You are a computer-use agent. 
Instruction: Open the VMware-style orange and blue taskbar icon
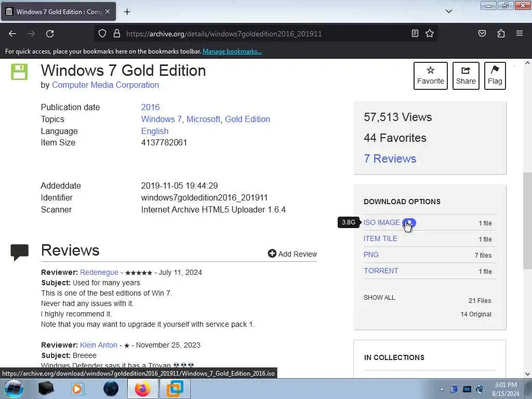[x=175, y=389]
